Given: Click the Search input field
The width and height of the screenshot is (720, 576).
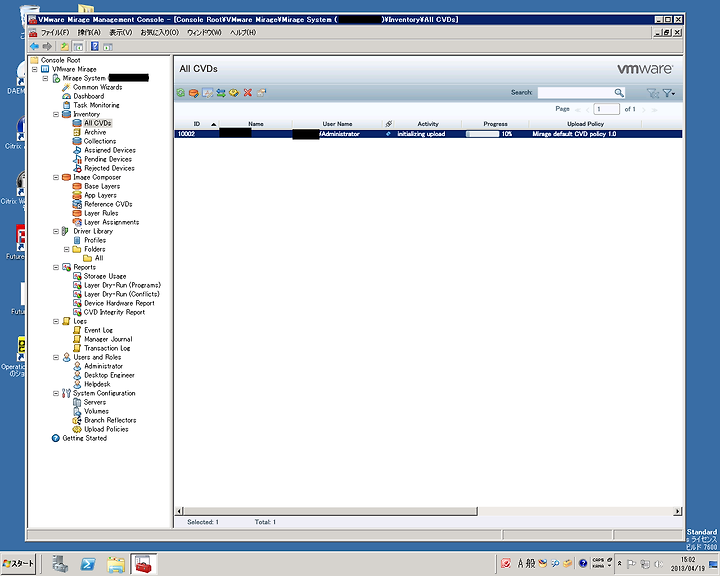Looking at the screenshot, I should [576, 93].
